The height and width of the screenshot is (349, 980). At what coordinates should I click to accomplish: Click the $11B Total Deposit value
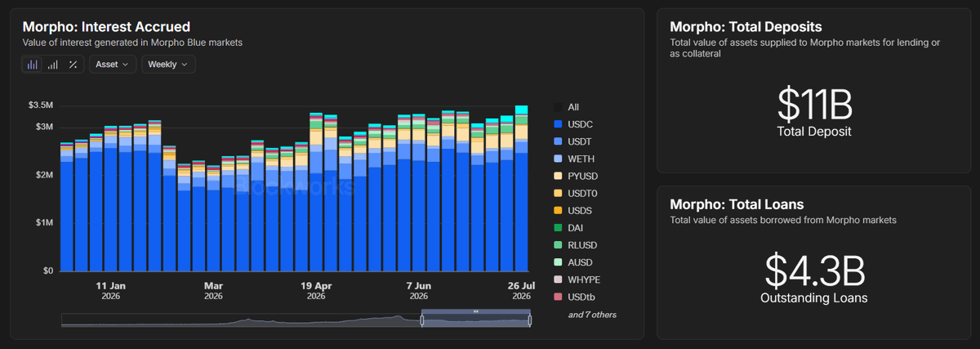[814, 104]
